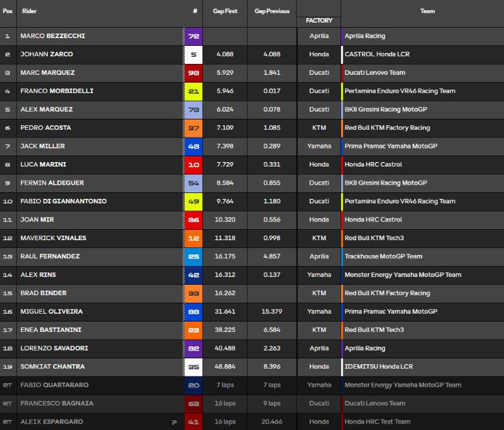Click the # column header

point(194,11)
